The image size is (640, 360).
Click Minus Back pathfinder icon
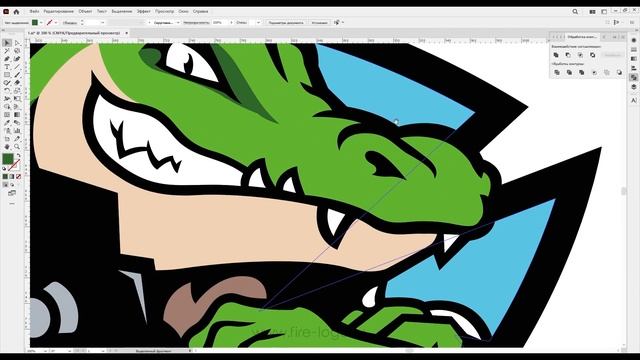(620, 72)
